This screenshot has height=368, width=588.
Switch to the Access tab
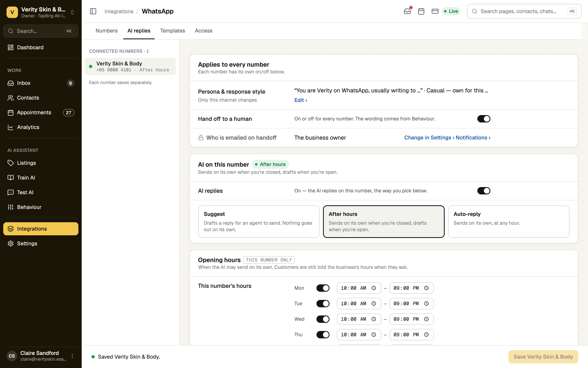tap(204, 31)
